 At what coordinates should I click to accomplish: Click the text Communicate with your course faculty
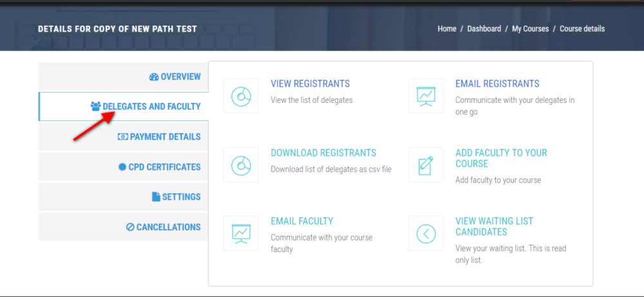coord(321,243)
